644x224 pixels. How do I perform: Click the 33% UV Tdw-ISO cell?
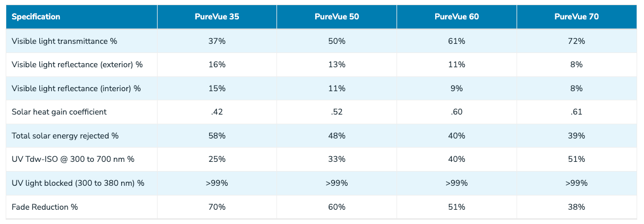pos(336,160)
